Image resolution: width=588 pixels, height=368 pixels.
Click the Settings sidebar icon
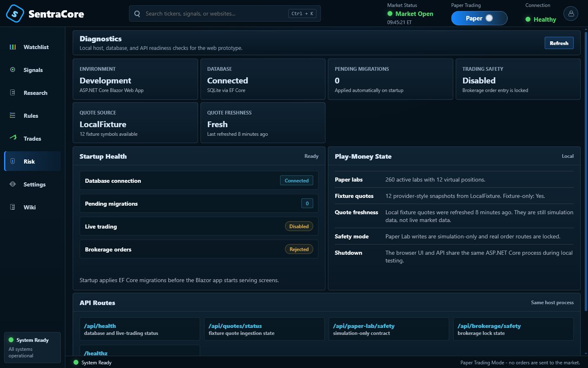click(13, 184)
